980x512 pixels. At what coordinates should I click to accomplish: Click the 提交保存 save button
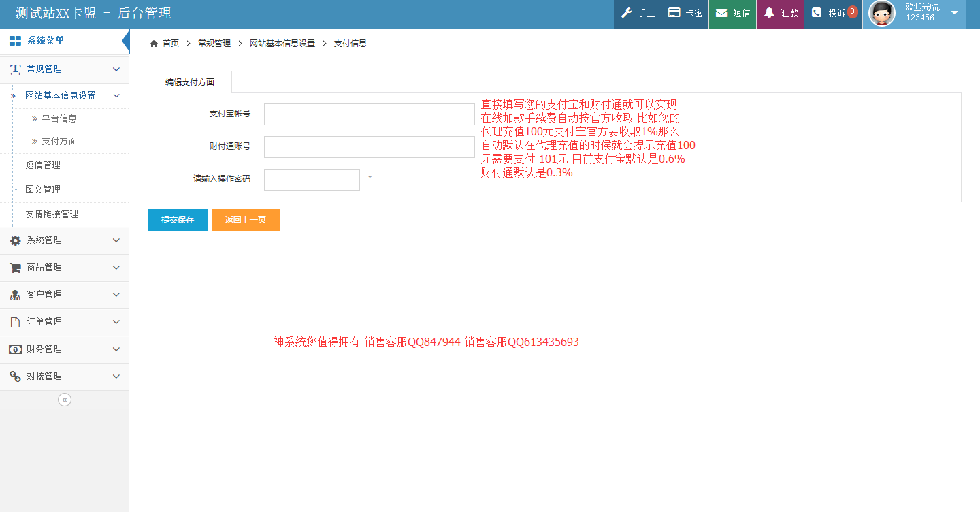[177, 219]
